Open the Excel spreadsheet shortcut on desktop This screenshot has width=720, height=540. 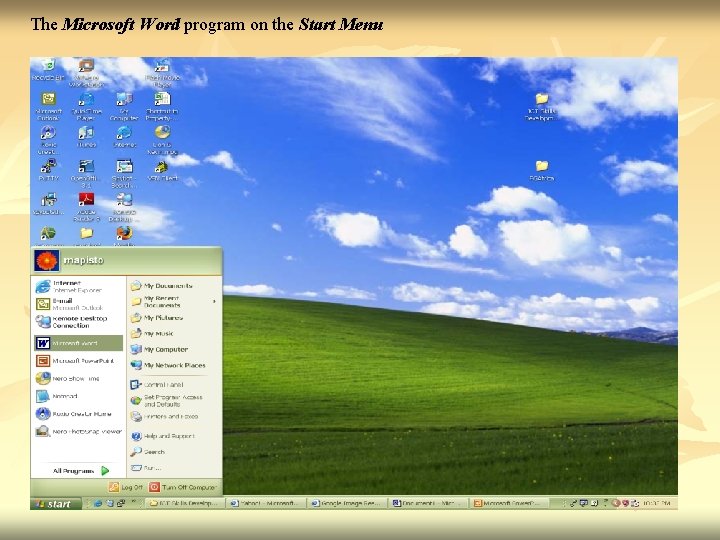(162, 106)
